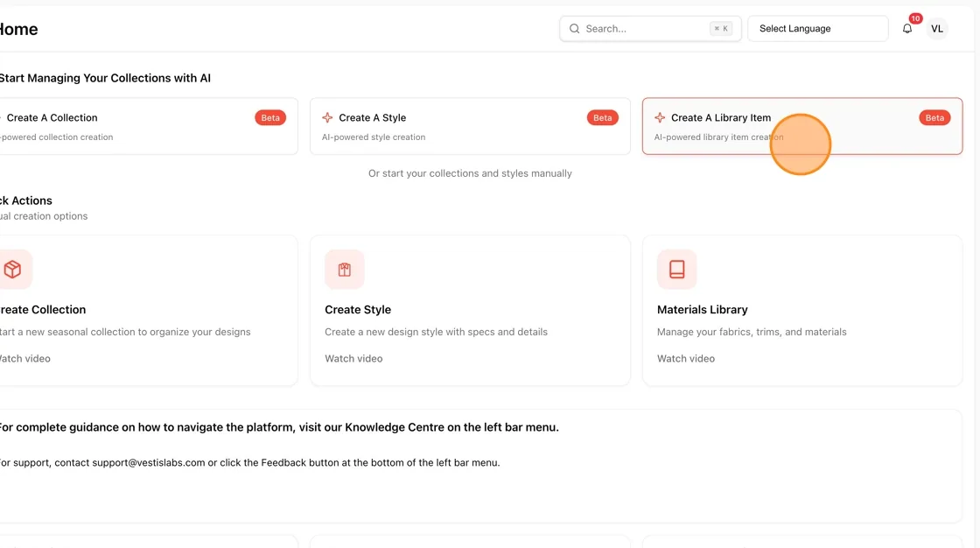This screenshot has height=548, width=980.
Task: Click the red notification count badge
Action: pyautogui.click(x=915, y=18)
